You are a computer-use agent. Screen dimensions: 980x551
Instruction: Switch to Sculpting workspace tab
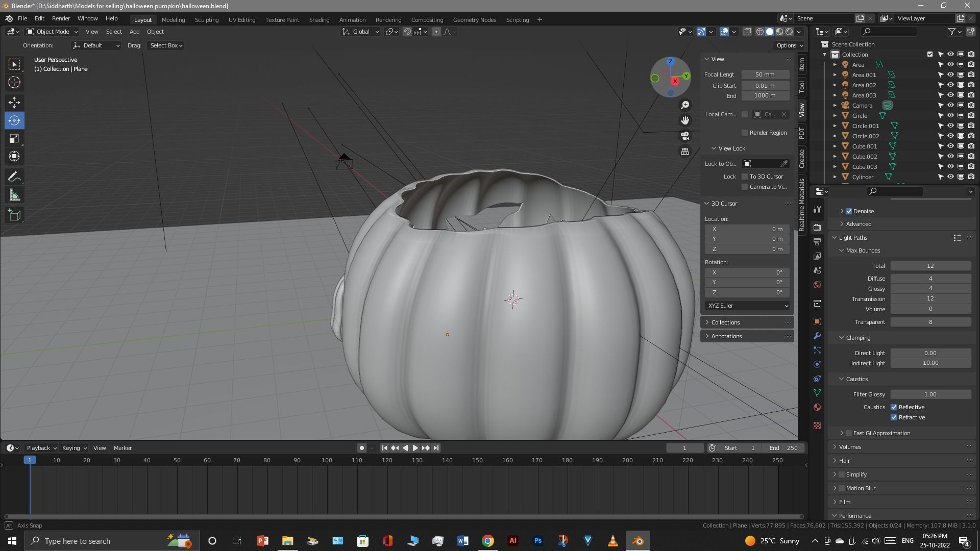click(x=207, y=20)
